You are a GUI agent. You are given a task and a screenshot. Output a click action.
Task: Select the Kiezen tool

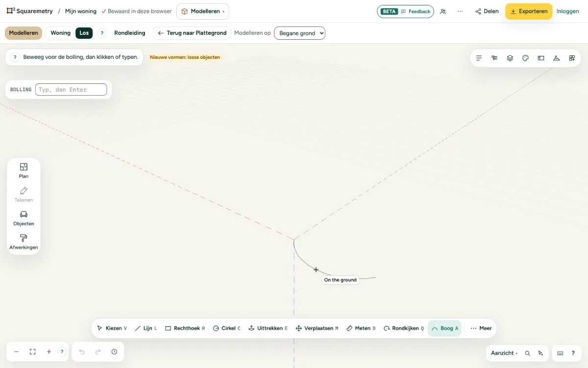112,328
